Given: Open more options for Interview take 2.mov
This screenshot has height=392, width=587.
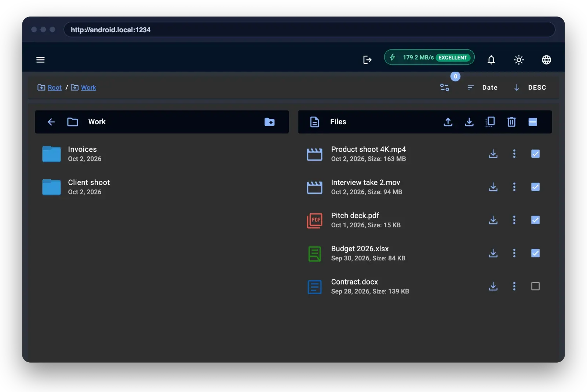Looking at the screenshot, I should click(x=514, y=187).
